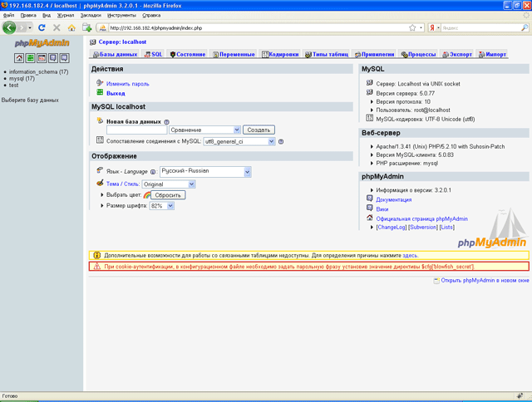Focus the URL address bar
This screenshot has height=402, width=532.
point(258,27)
